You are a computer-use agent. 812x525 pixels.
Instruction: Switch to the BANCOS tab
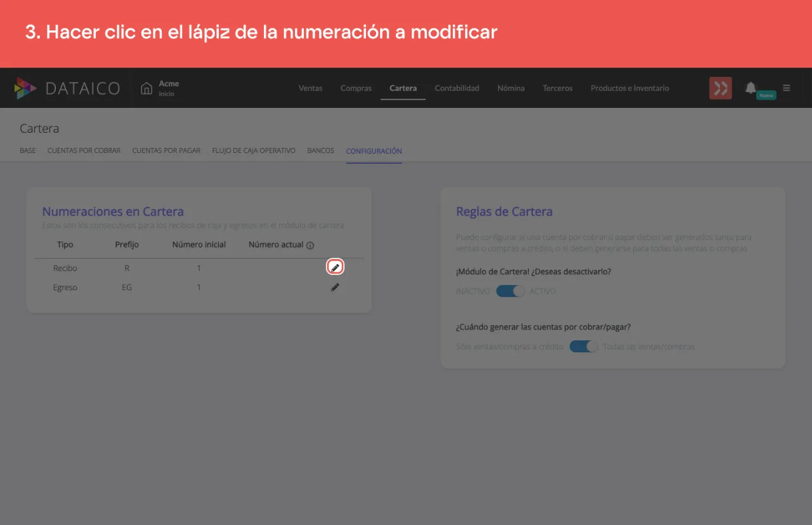[320, 151]
